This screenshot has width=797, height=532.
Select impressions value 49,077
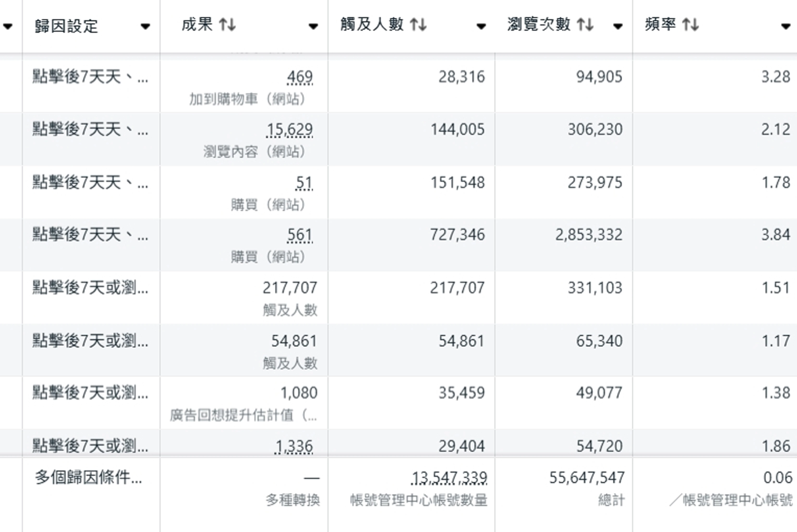click(599, 393)
